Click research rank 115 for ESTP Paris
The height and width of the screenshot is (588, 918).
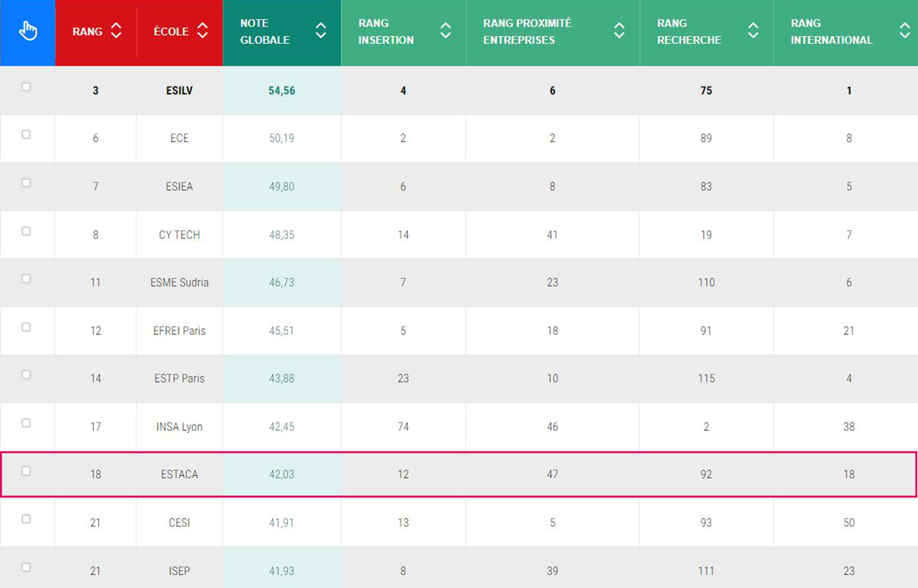tap(707, 378)
